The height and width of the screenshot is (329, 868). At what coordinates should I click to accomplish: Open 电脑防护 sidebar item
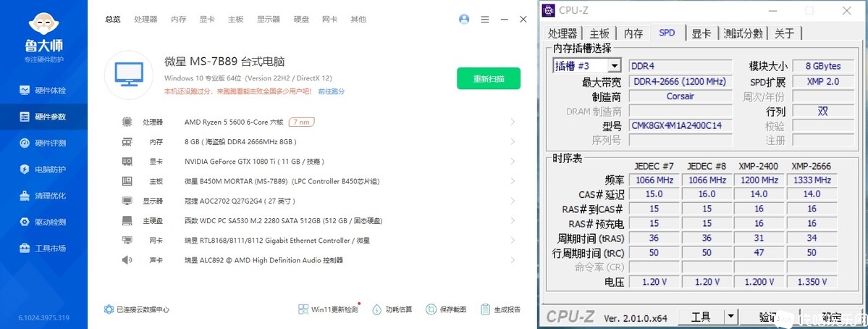click(43, 170)
